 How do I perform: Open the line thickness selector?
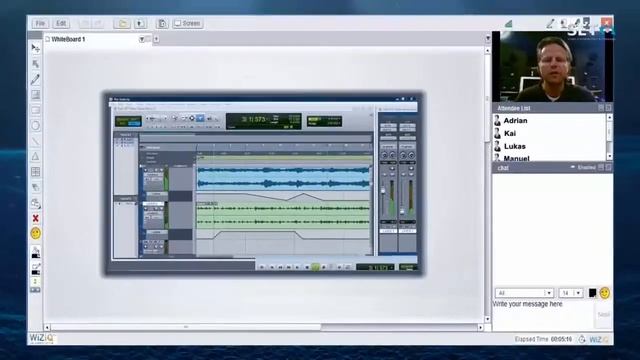(35, 282)
